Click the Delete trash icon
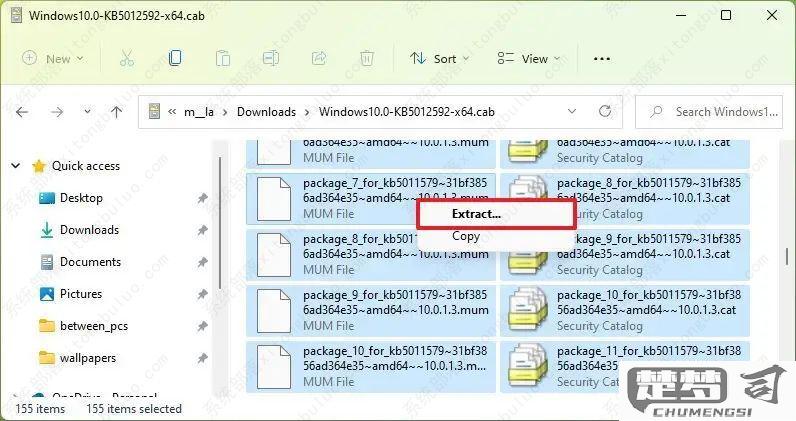Image resolution: width=796 pixels, height=421 pixels. (x=367, y=58)
